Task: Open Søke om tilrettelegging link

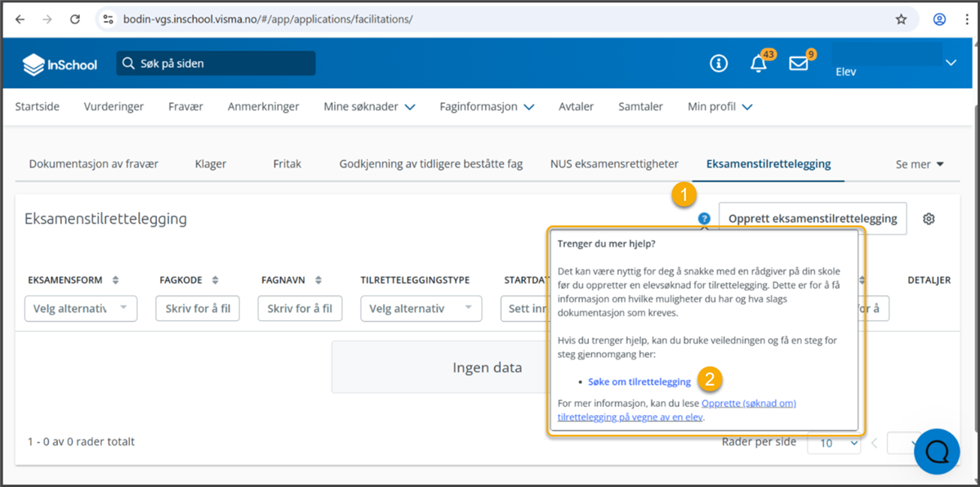Action: tap(639, 382)
